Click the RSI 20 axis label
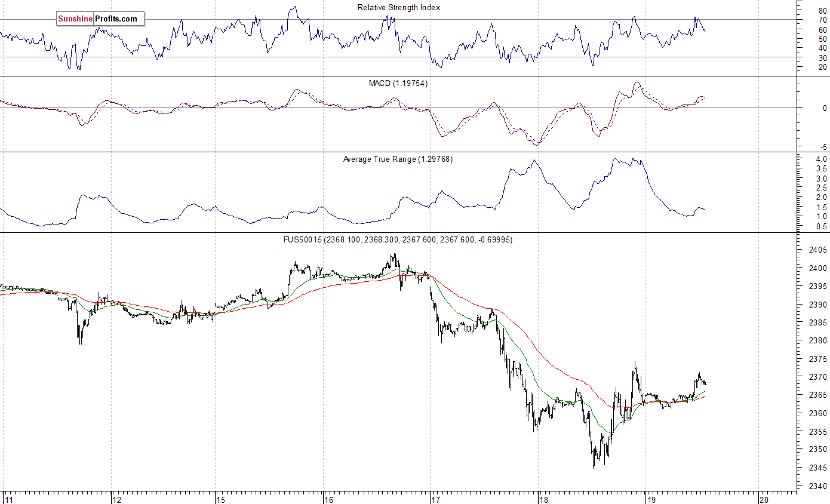The image size is (830, 504). tap(823, 67)
